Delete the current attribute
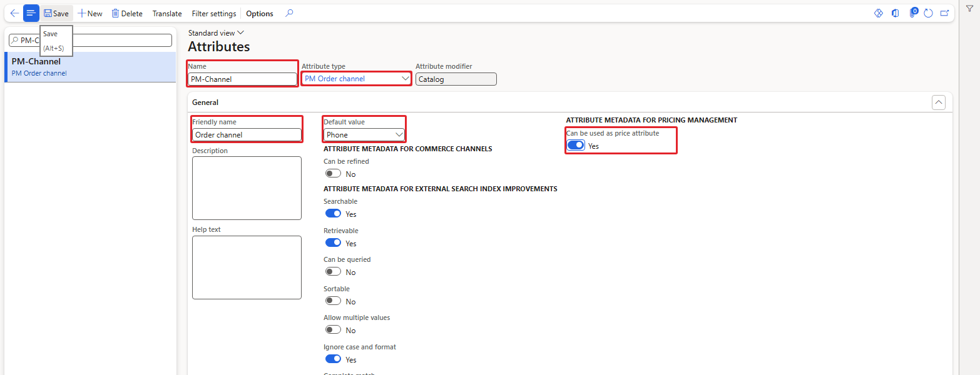 point(127,13)
